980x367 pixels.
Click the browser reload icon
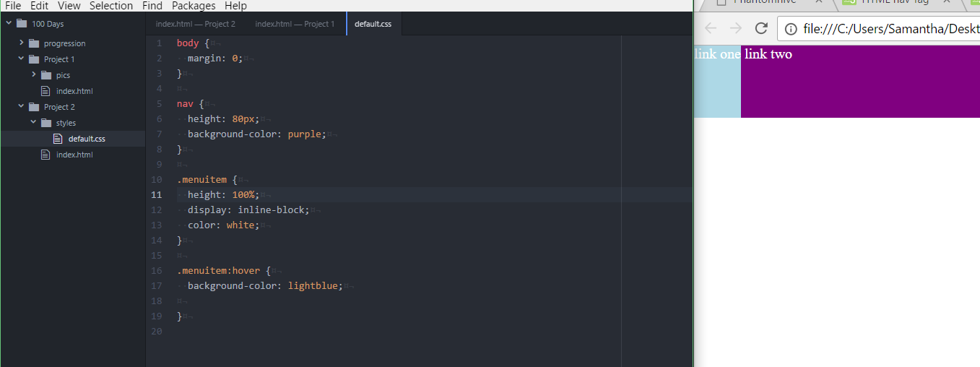[x=760, y=28]
